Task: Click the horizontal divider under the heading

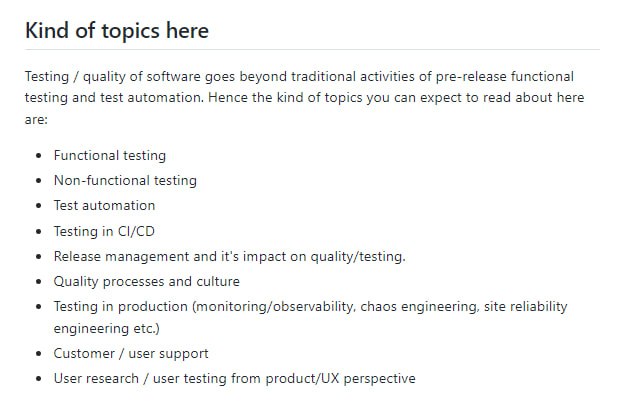Action: click(312, 49)
